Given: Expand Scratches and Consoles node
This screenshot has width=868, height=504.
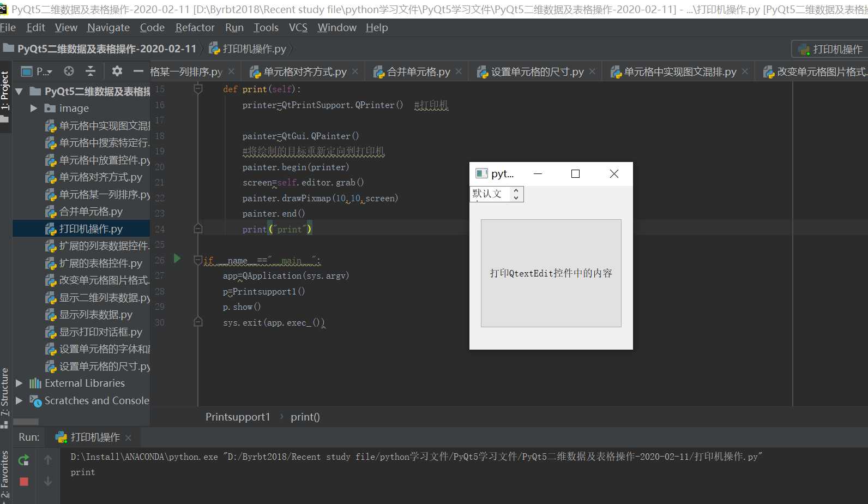Looking at the screenshot, I should click(19, 400).
